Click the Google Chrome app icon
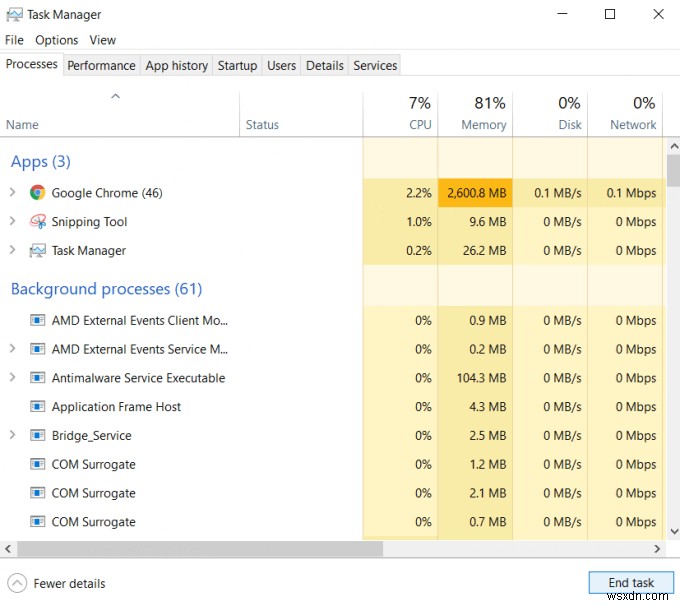This screenshot has width=680, height=606. click(37, 192)
